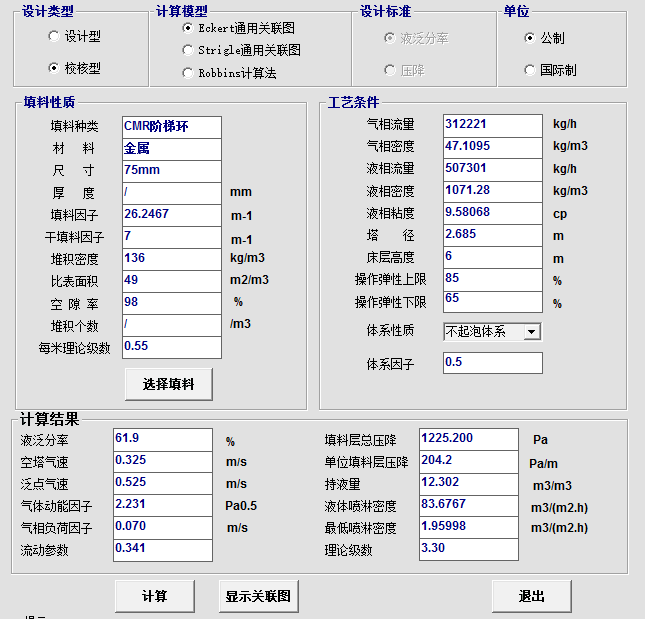Click the 液相密度 field with 1071.28
This screenshot has height=619, width=645.
[x=493, y=191]
